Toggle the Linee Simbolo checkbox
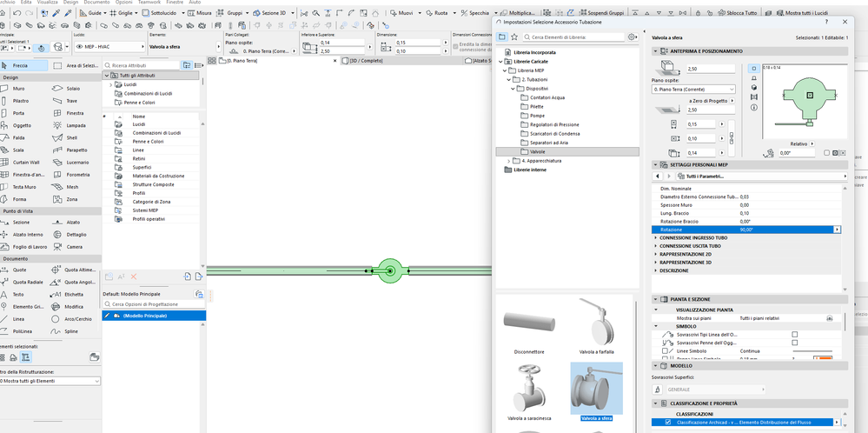868x433 pixels. (665, 351)
